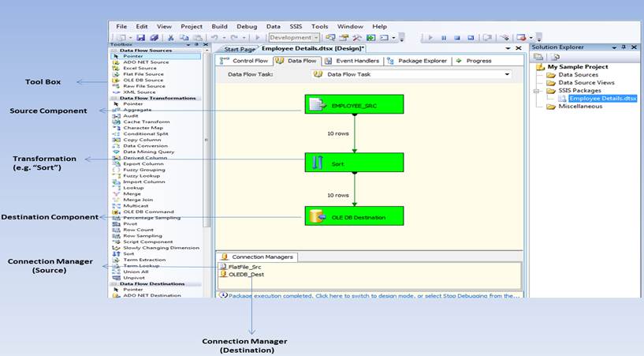Click the Start Debugging play icon
This screenshot has height=356, width=644.
pos(430,37)
